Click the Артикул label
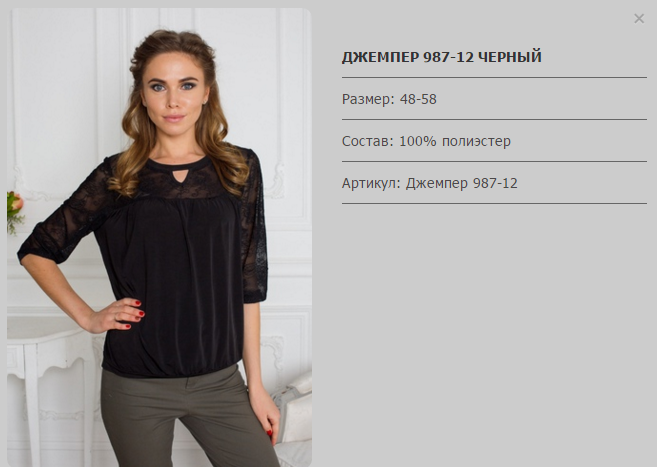The height and width of the screenshot is (467, 657). click(x=371, y=183)
